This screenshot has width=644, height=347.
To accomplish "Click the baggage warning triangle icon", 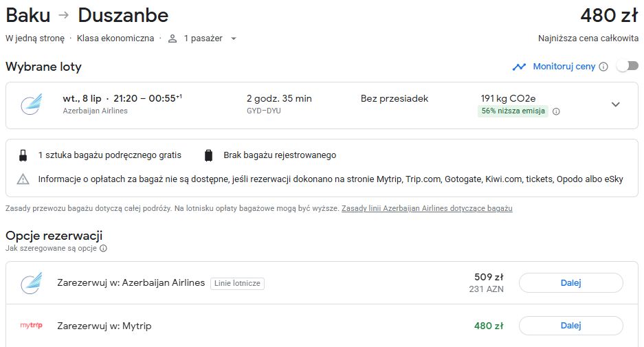I will coord(23,179).
